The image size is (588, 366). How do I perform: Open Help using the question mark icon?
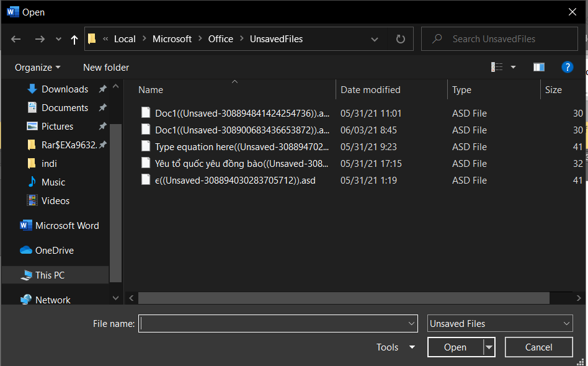[568, 67]
